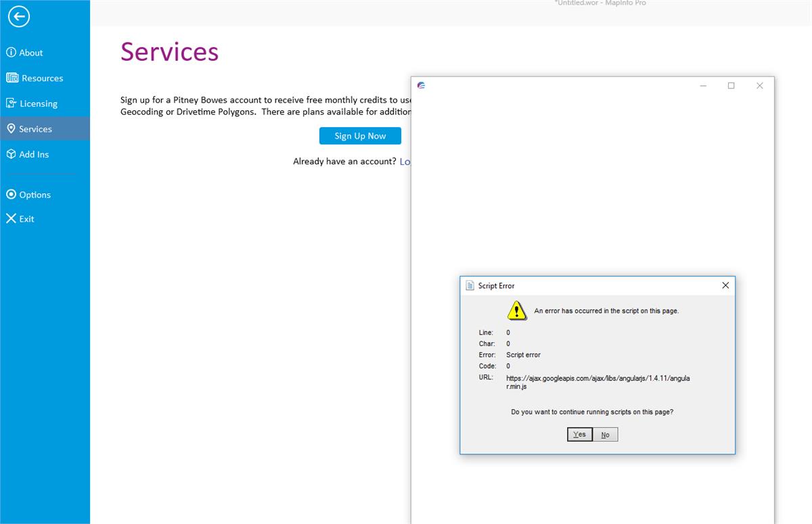812x524 pixels.
Task: Click the Untitled.wor - MapInfo Pro title text
Action: 600,3
